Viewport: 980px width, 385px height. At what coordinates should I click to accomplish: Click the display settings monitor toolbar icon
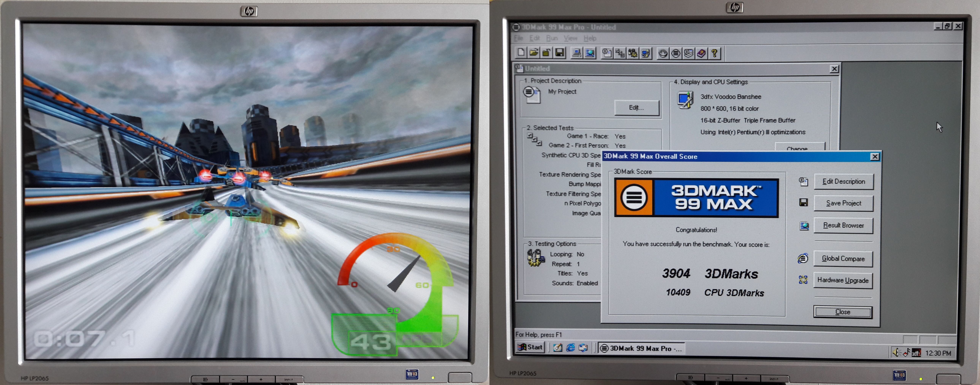pyautogui.click(x=646, y=53)
